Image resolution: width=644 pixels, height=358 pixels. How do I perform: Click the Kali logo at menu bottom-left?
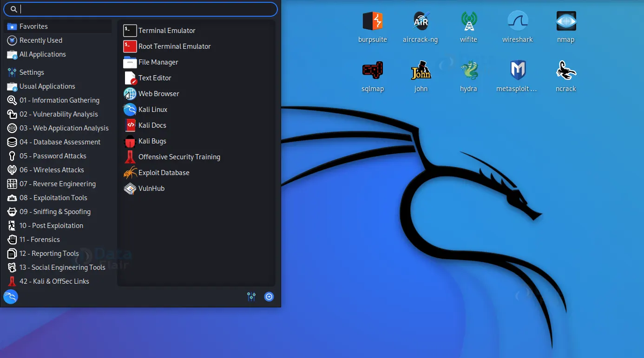pyautogui.click(x=10, y=297)
